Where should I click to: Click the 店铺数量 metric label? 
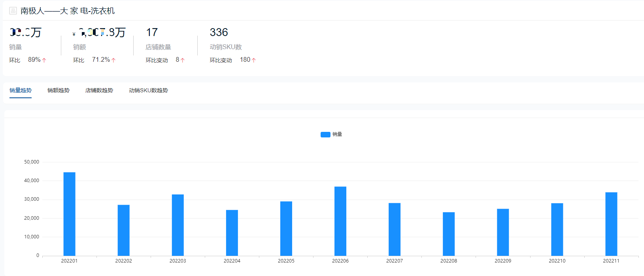tap(158, 47)
